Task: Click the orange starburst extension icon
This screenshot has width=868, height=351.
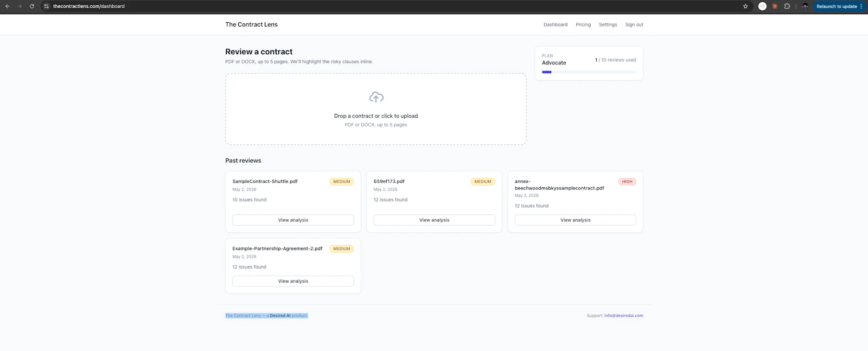Action: [x=775, y=7]
